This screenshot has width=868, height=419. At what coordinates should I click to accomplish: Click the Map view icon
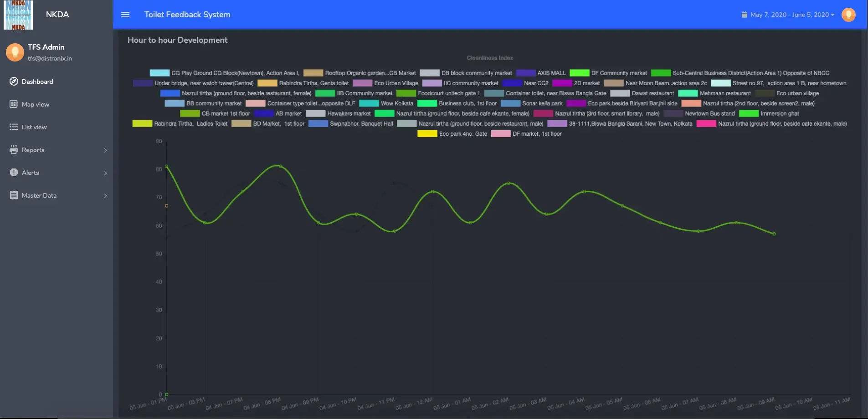[14, 104]
